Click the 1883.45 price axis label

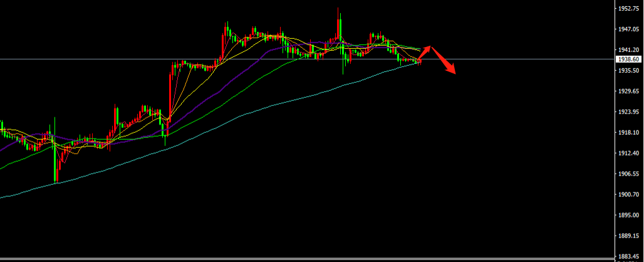click(629, 256)
